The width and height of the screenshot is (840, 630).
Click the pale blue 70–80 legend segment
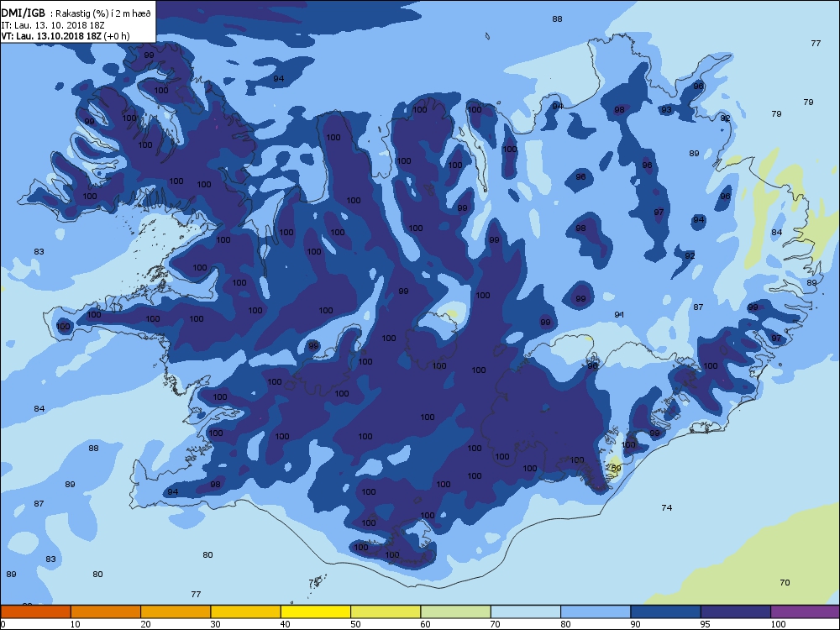526,612
